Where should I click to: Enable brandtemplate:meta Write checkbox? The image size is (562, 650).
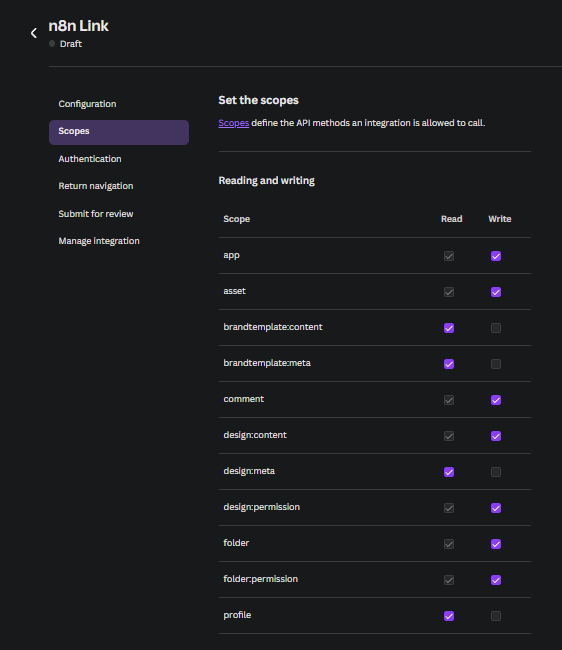coord(496,364)
